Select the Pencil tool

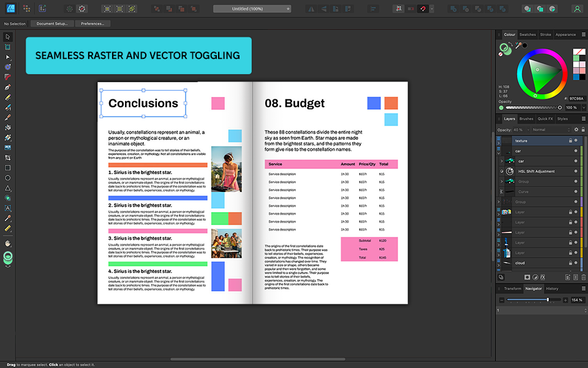point(7,98)
